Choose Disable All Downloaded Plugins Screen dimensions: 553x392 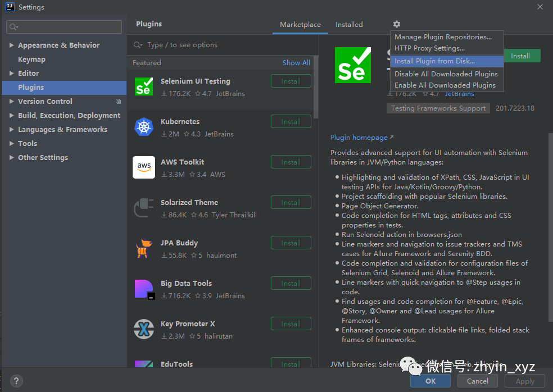(x=447, y=74)
